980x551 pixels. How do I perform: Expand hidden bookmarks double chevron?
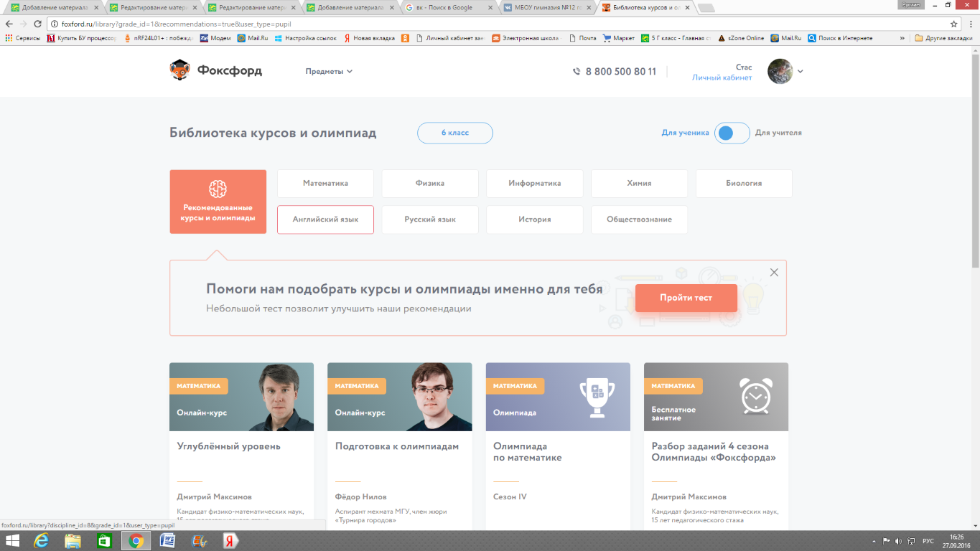pos(902,38)
